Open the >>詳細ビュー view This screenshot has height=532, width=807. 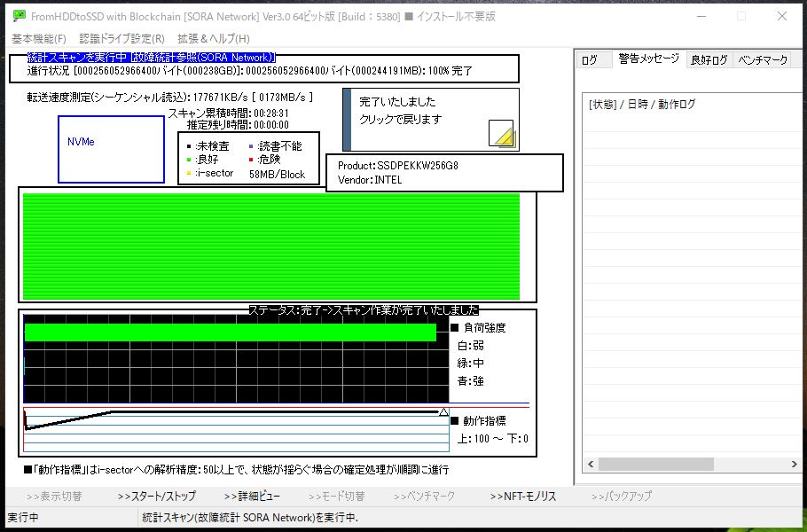pyautogui.click(x=252, y=497)
